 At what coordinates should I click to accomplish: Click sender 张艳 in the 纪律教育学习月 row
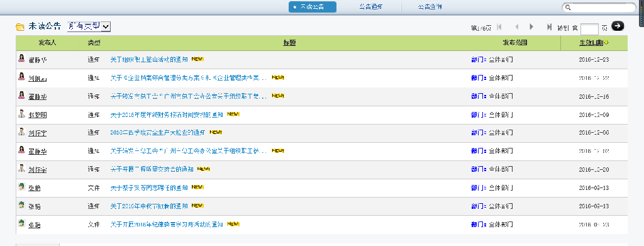point(35,225)
